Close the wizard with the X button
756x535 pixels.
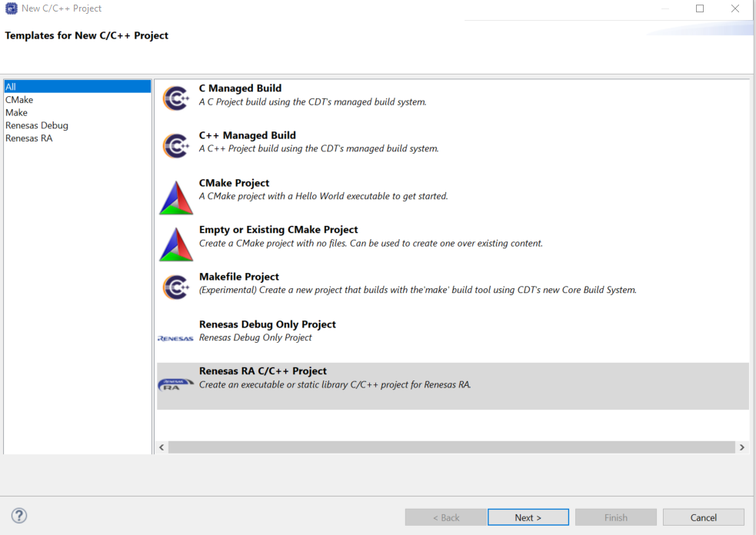pos(734,8)
